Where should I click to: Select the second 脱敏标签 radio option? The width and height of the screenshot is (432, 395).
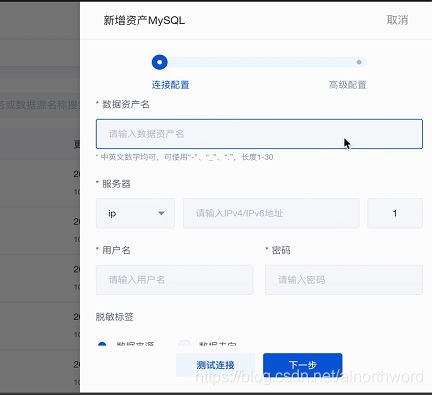tap(185, 344)
